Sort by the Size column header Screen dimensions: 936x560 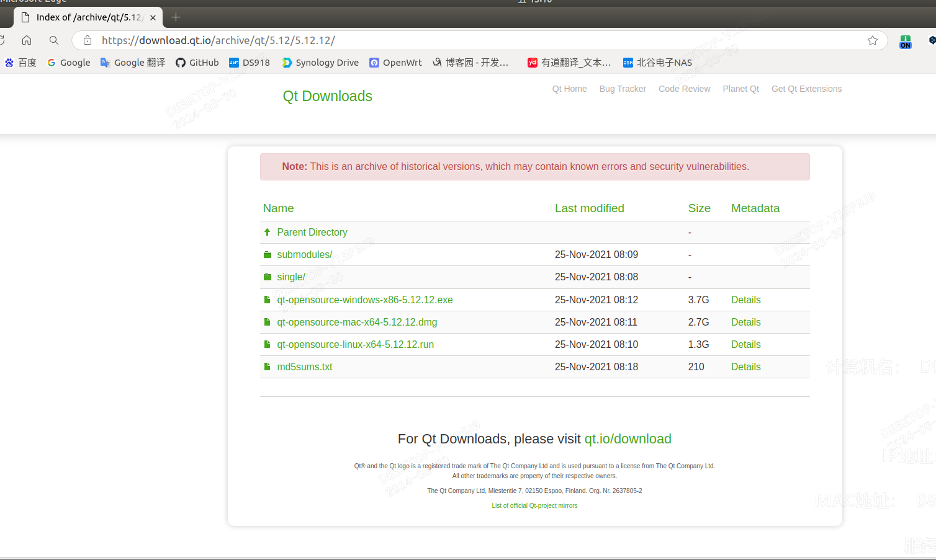(699, 208)
